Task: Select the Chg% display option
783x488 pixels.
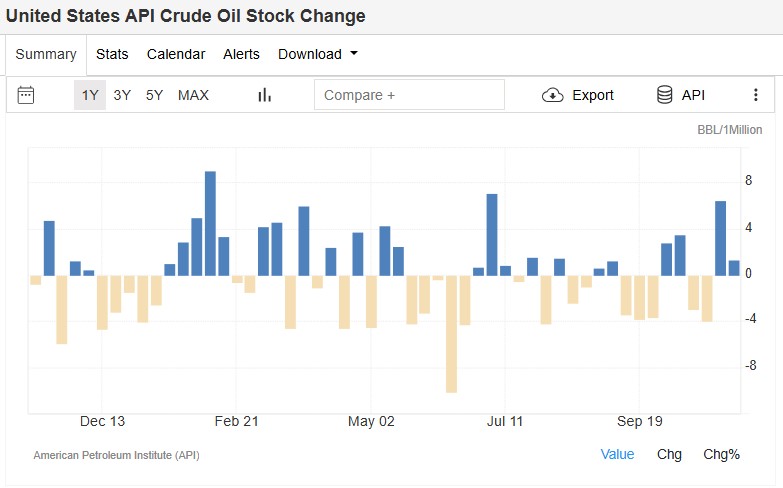Action: [721, 454]
